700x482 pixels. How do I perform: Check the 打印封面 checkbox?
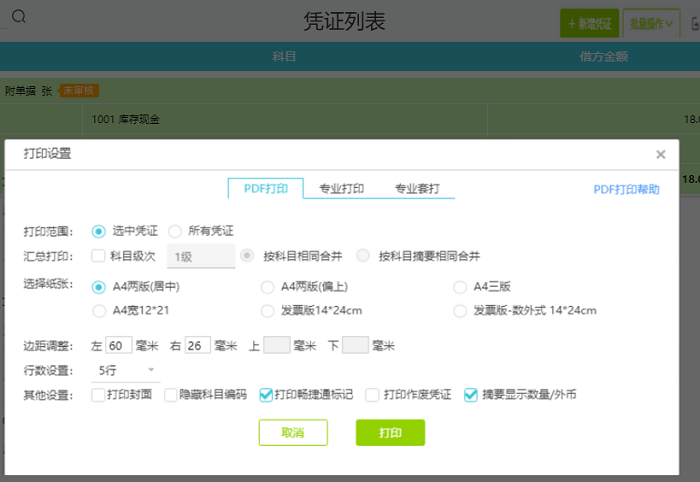coord(98,395)
